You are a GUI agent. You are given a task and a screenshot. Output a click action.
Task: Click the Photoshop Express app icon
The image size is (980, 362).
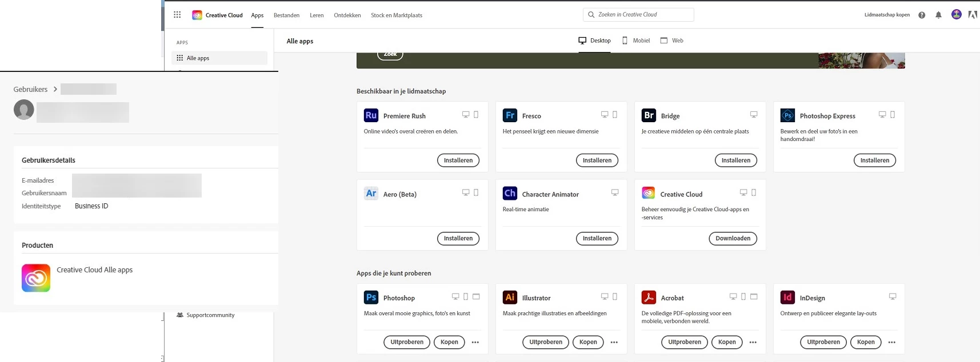[x=787, y=115]
